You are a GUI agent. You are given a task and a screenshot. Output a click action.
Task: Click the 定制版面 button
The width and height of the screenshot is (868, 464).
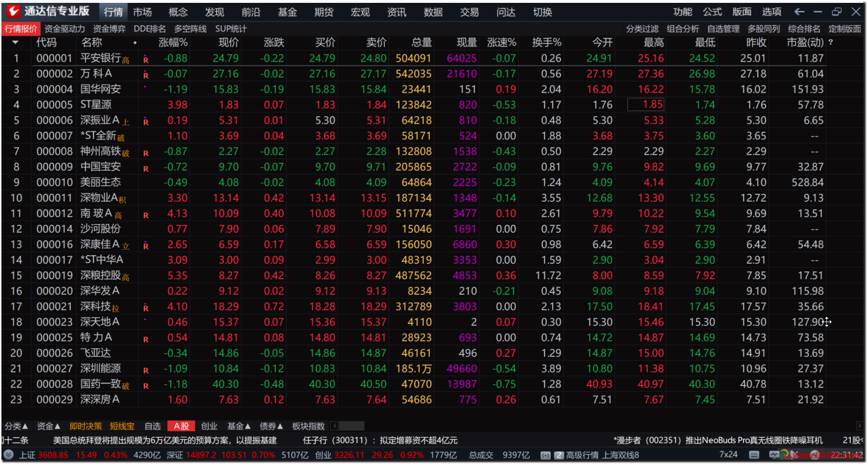point(845,29)
